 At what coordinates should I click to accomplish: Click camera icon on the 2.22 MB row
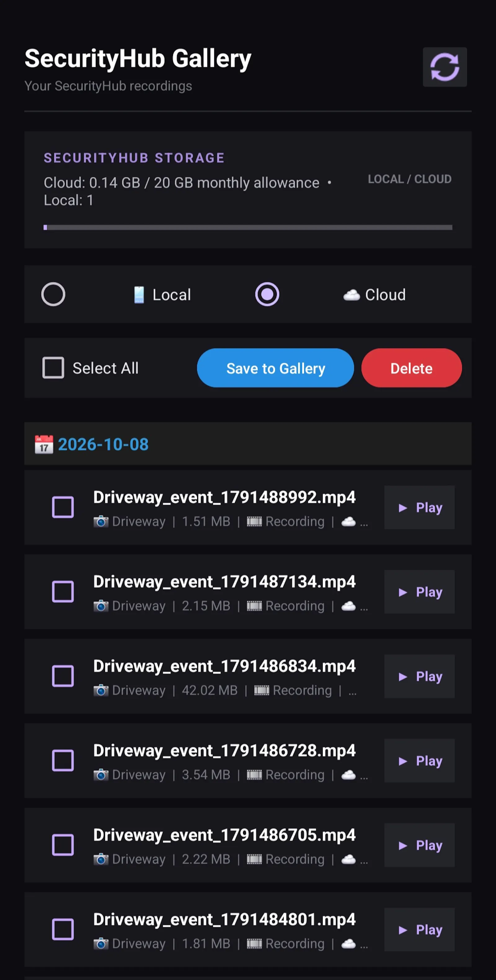coord(101,860)
